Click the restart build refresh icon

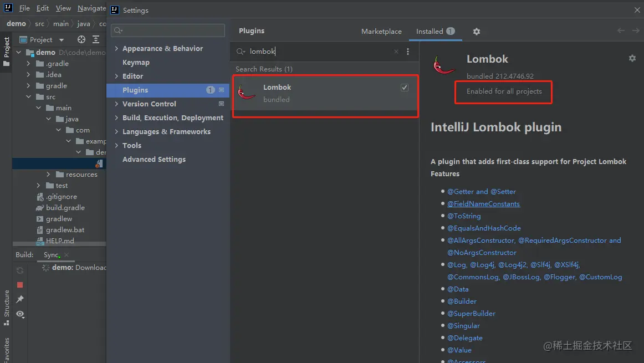pyautogui.click(x=20, y=270)
